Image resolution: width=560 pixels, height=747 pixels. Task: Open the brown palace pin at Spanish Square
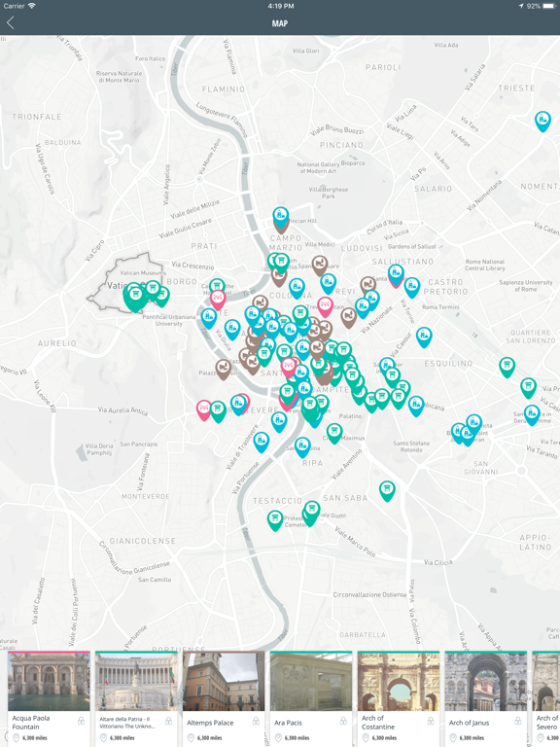pyautogui.click(x=320, y=266)
